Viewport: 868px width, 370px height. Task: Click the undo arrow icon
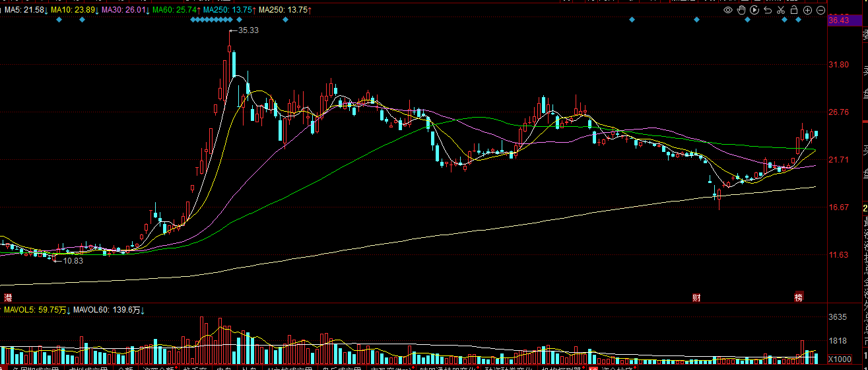click(x=768, y=10)
